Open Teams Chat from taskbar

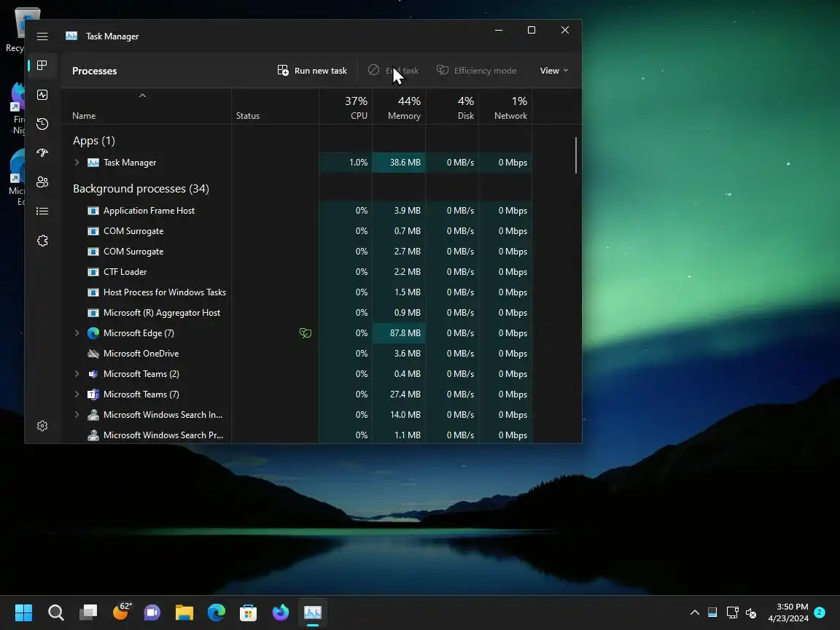tap(152, 612)
